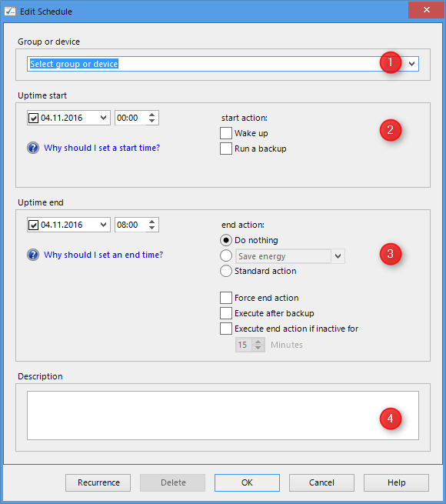Decrease uptime end time with down arrow
The height and width of the screenshot is (504, 446).
[x=151, y=228]
